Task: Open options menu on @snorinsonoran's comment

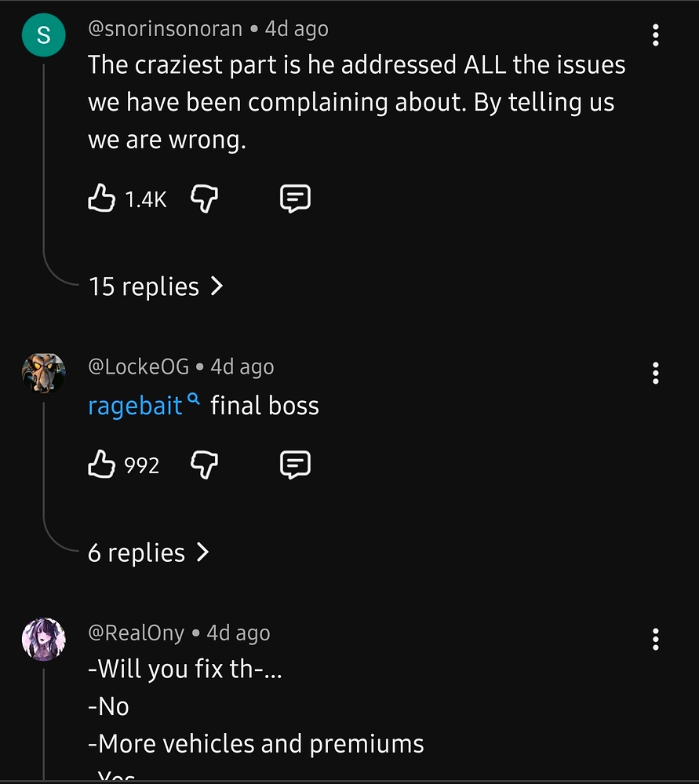Action: pos(655,35)
